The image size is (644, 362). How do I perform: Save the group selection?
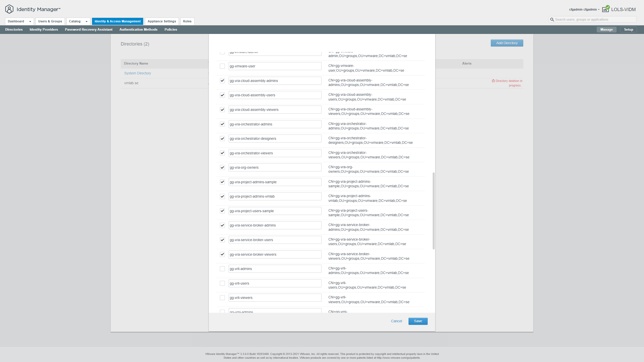pos(418,321)
